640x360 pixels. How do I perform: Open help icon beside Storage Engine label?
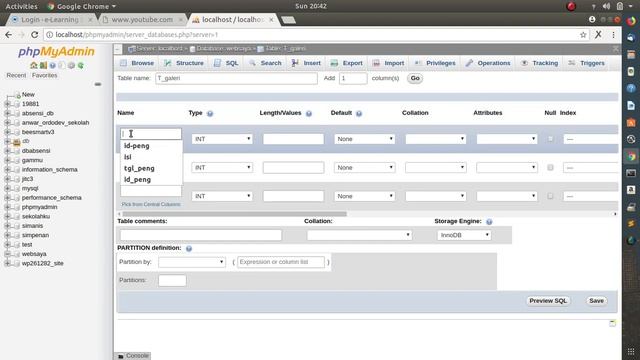coord(489,222)
